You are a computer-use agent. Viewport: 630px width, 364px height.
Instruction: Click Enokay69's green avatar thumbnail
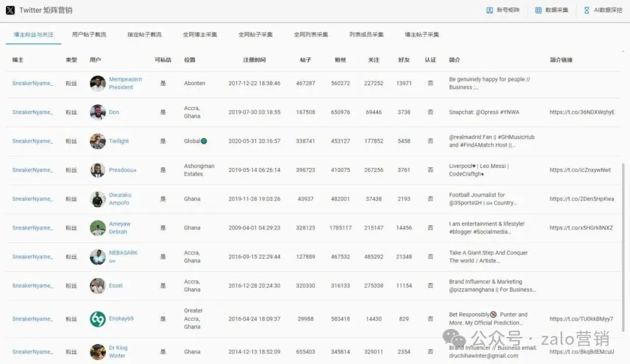(97, 318)
